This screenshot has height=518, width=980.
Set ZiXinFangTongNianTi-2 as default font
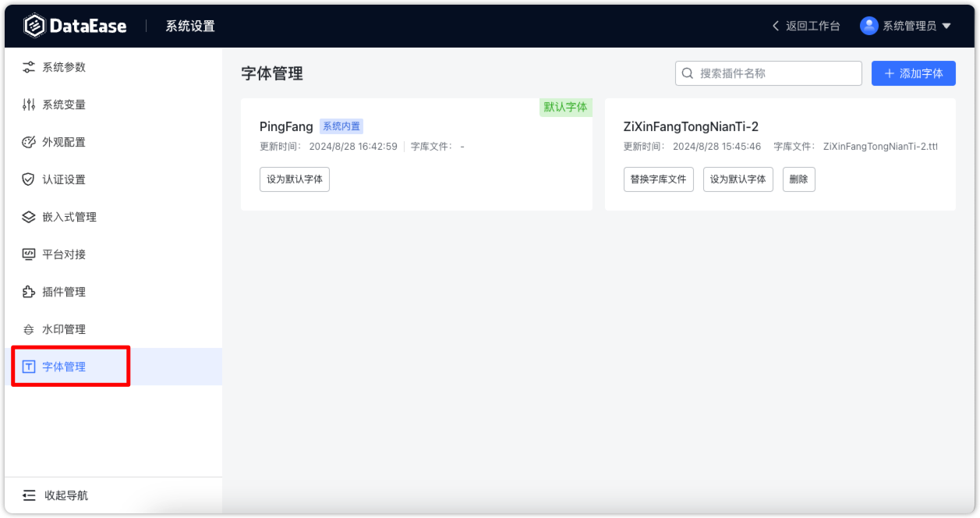click(x=738, y=179)
